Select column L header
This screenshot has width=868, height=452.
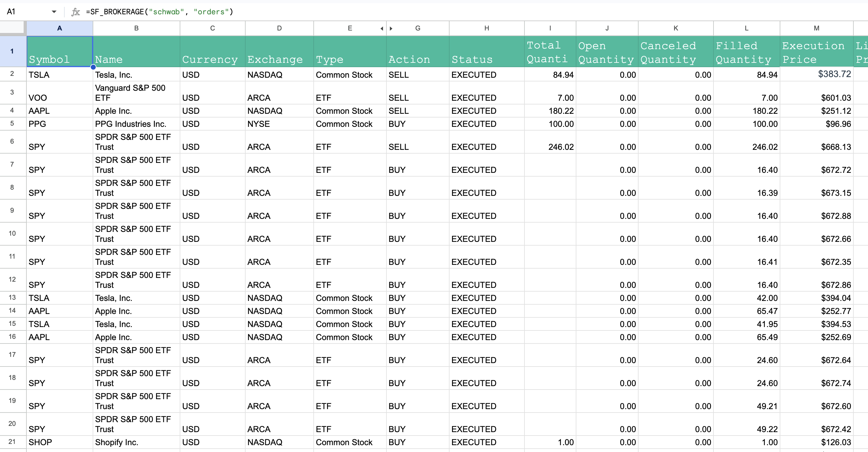tap(747, 28)
